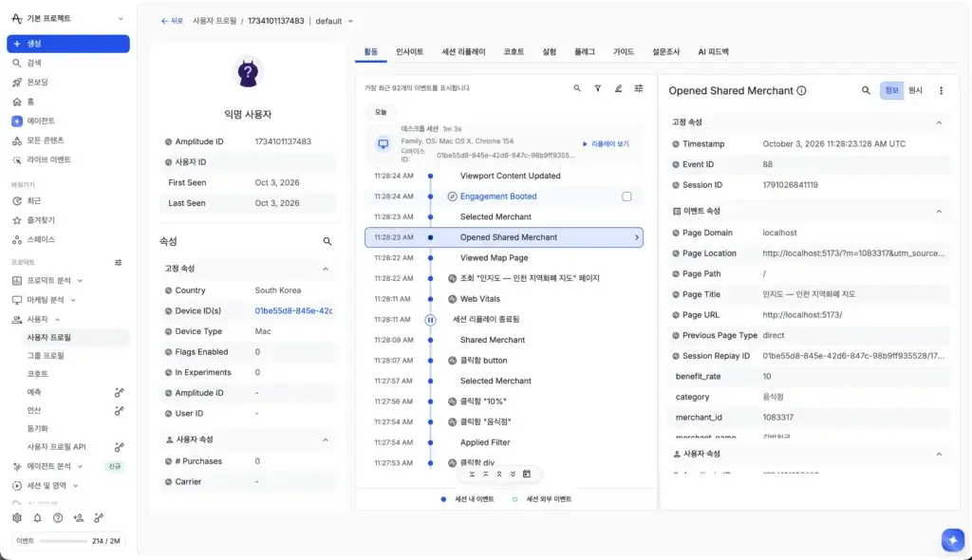
Task: Switch to the 세션 리플레이 tab
Action: [x=463, y=52]
